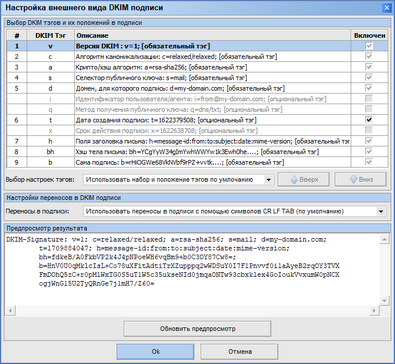Select row Поля заголовка письма h=message-id
Image resolution: width=395 pixels, height=364 pixels.
coord(197,141)
